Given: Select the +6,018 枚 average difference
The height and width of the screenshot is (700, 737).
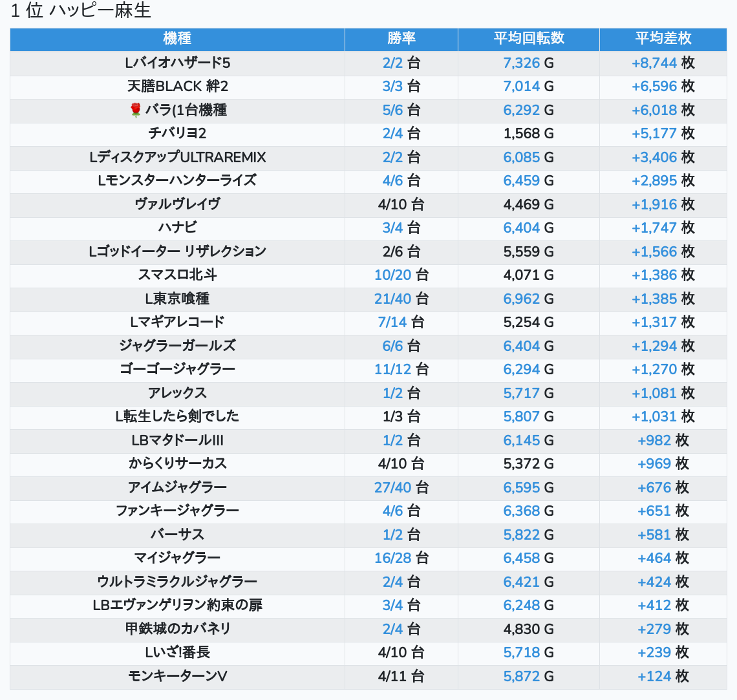Looking at the screenshot, I should 663,110.
